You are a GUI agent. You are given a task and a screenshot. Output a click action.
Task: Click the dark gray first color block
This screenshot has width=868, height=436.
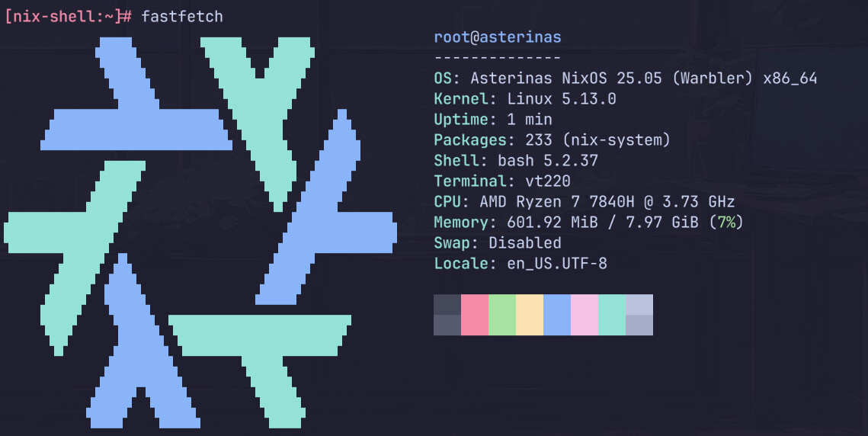tap(447, 315)
